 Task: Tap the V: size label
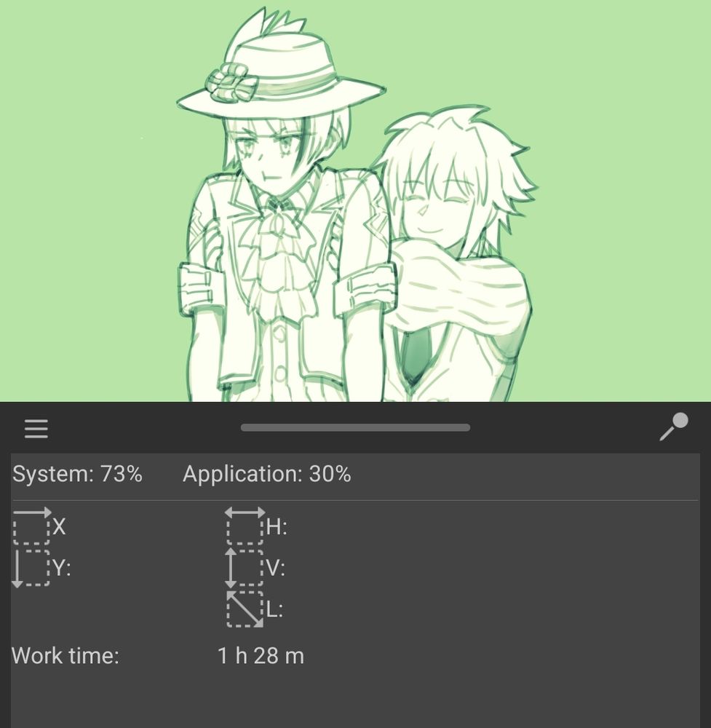tap(276, 568)
